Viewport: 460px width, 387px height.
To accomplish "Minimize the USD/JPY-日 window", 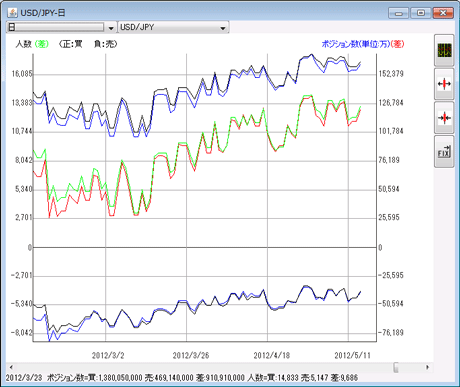I will [399, 13].
